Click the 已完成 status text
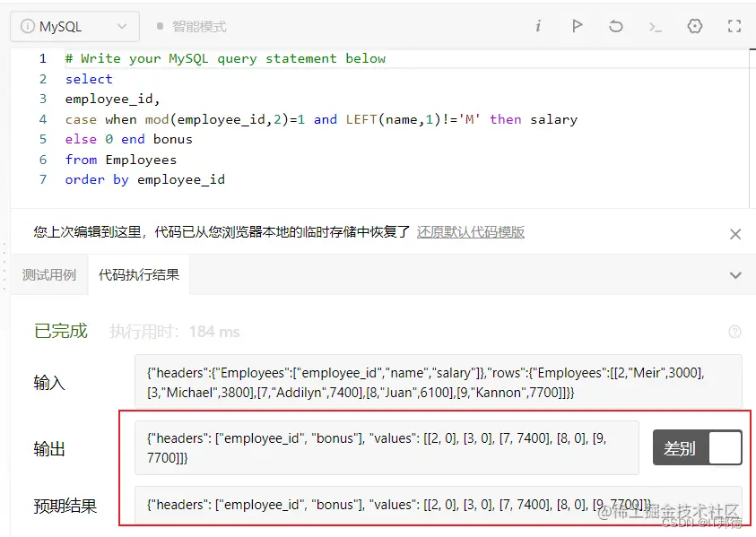Image resolution: width=756 pixels, height=537 pixels. pyautogui.click(x=61, y=331)
